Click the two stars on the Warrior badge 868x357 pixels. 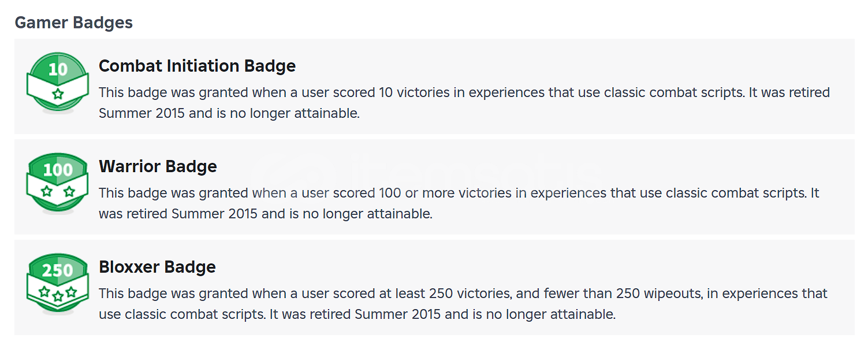(x=58, y=191)
